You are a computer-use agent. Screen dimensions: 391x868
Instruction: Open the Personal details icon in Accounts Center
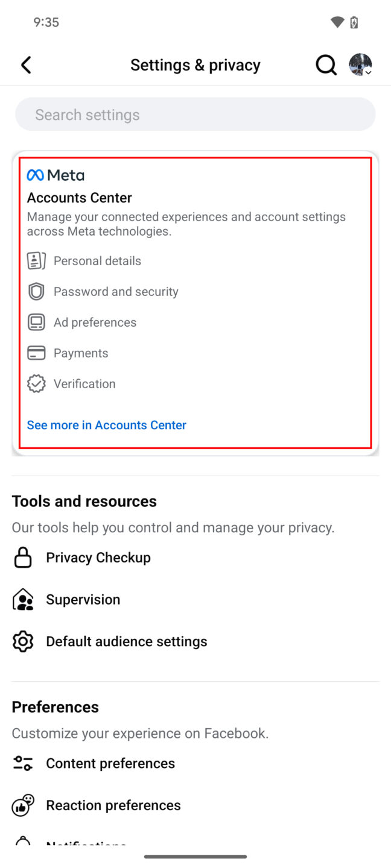pos(36,260)
